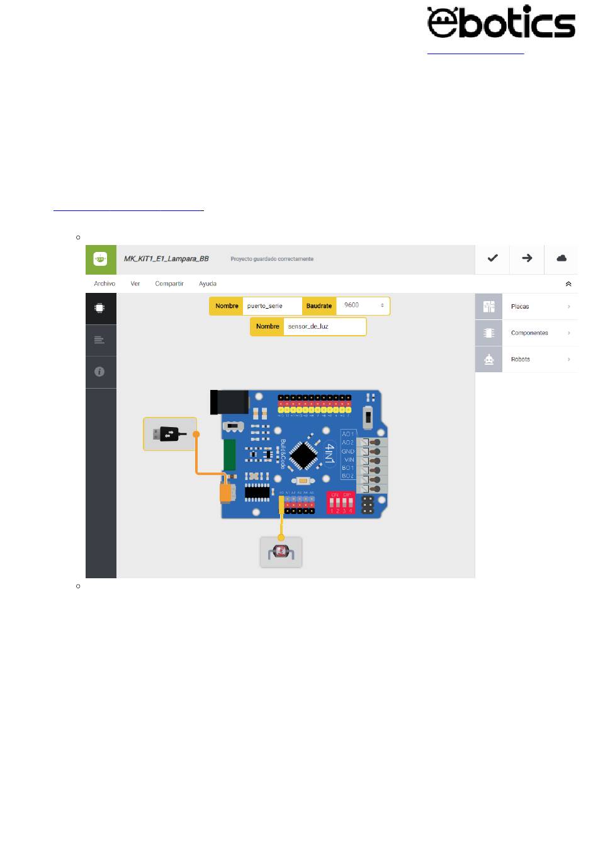The image size is (598, 868).
Task: Expand the Componentes chevron
Action: pyautogui.click(x=568, y=333)
